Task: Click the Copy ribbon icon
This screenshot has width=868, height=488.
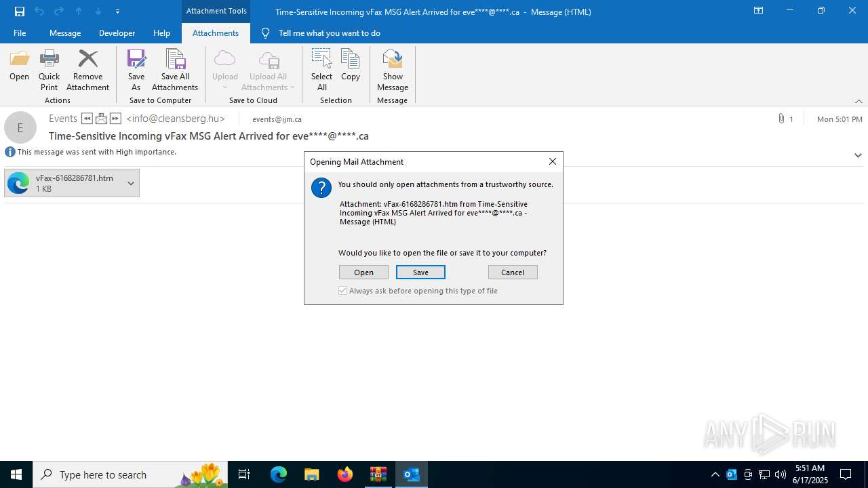Action: (x=350, y=59)
